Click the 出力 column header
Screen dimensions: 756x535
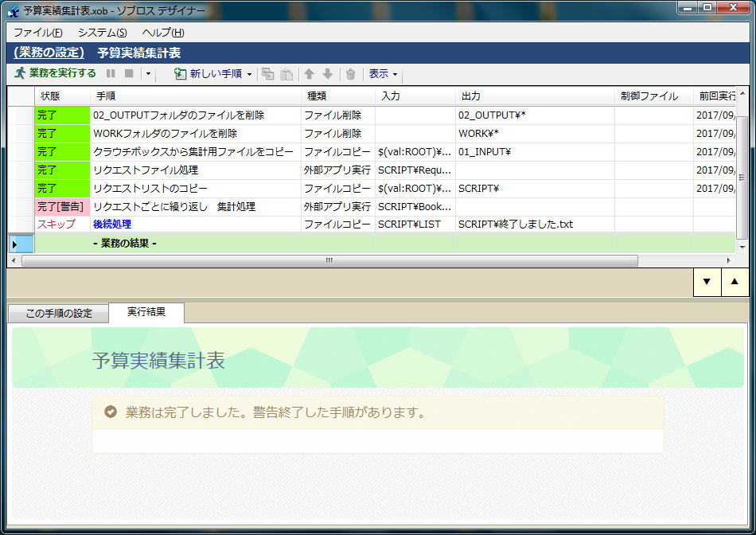[535, 96]
